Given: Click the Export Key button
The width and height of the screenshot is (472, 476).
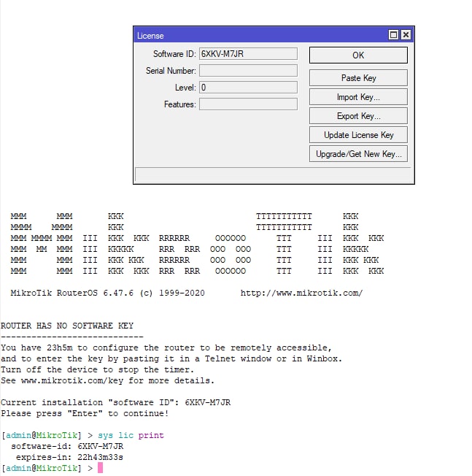Looking at the screenshot, I should pos(358,116).
